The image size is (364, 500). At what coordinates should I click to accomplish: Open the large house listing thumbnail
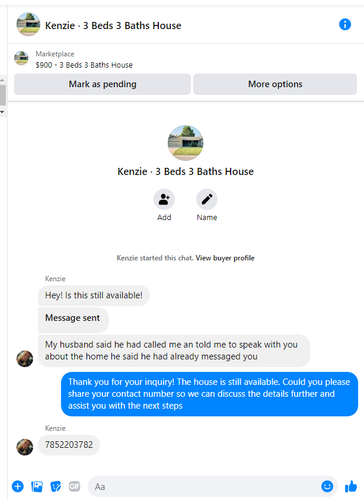pos(185,143)
